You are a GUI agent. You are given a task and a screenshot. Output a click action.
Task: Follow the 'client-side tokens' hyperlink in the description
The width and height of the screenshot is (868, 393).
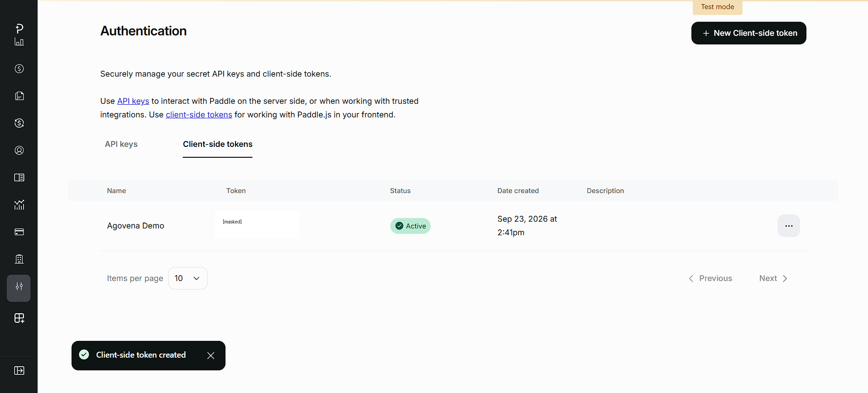tap(199, 115)
